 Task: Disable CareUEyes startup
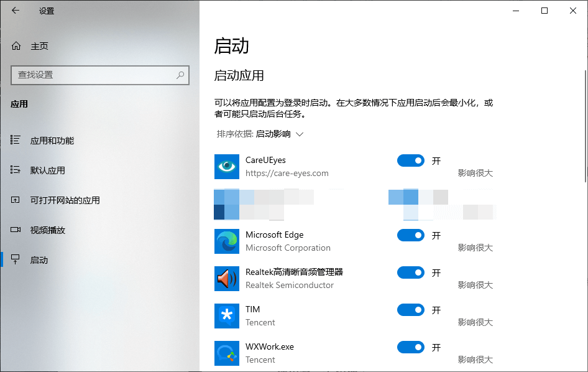coord(410,160)
